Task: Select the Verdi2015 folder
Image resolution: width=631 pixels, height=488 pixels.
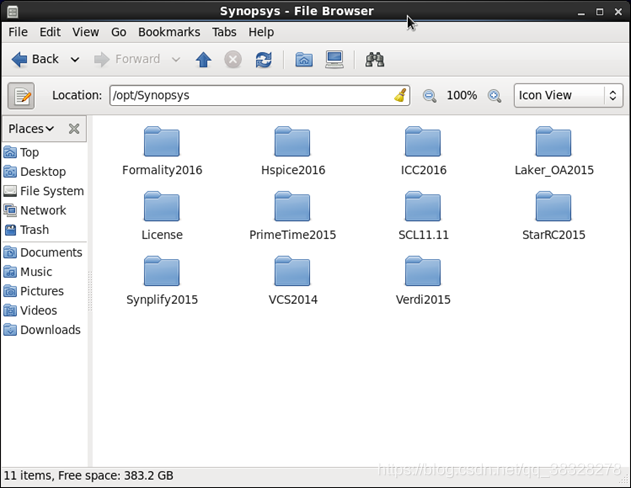Action: (423, 281)
